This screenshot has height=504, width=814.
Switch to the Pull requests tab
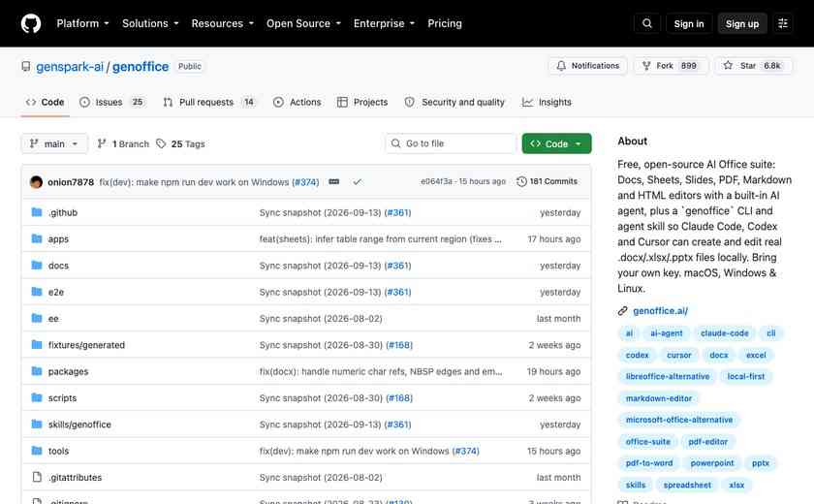(209, 102)
